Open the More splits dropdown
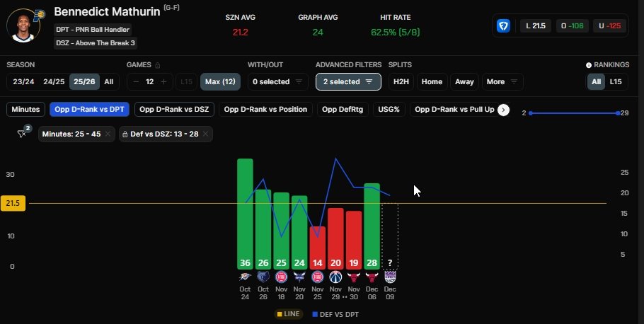Image resolution: width=644 pixels, height=324 pixels. tap(502, 82)
